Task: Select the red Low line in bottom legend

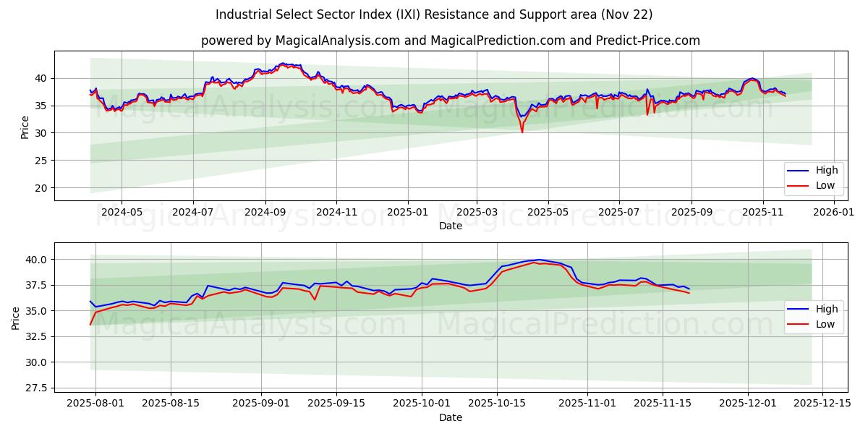Action: point(825,324)
